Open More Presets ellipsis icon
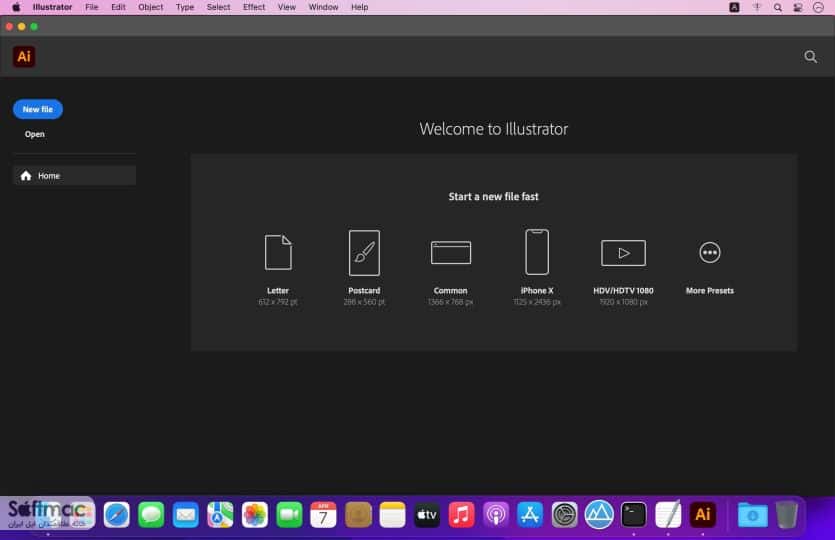 coord(709,252)
